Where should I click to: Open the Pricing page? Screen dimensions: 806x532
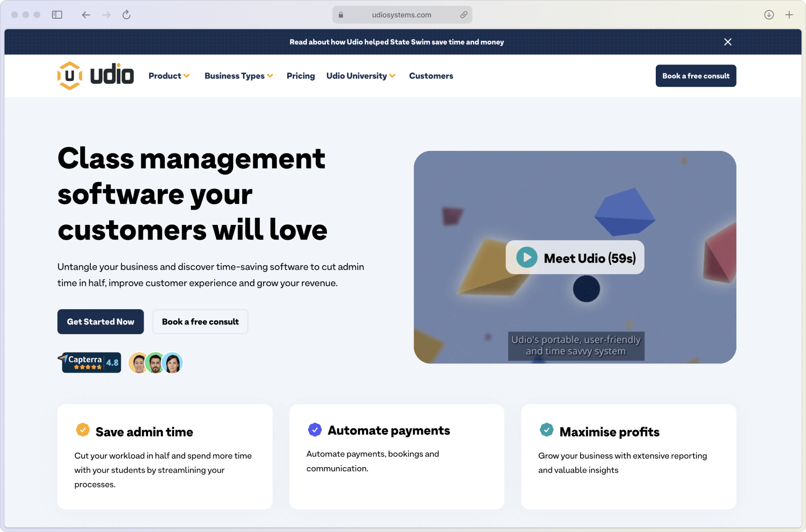click(x=300, y=76)
